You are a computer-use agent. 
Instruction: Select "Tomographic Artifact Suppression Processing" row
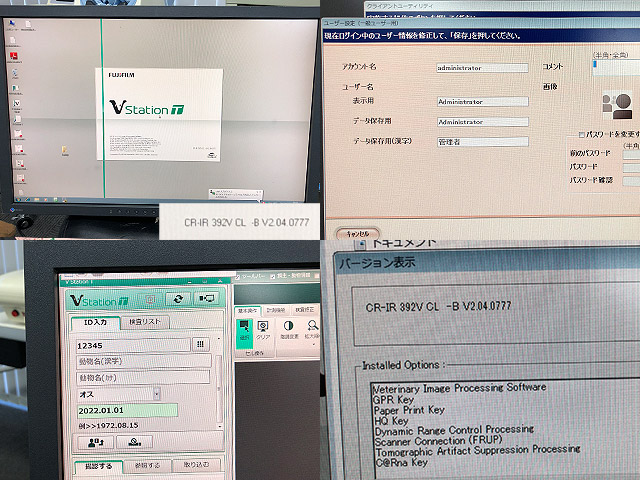(x=478, y=451)
